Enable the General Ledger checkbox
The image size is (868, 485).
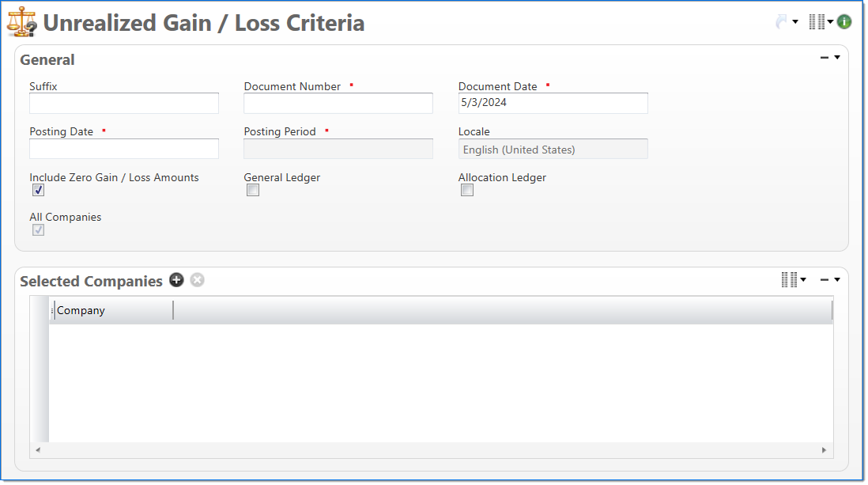coord(253,191)
